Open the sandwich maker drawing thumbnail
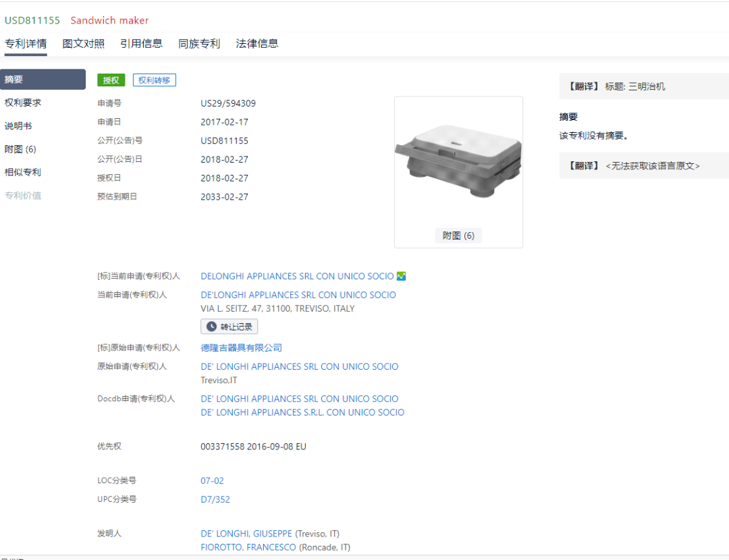The width and height of the screenshot is (729, 560). coord(458,162)
